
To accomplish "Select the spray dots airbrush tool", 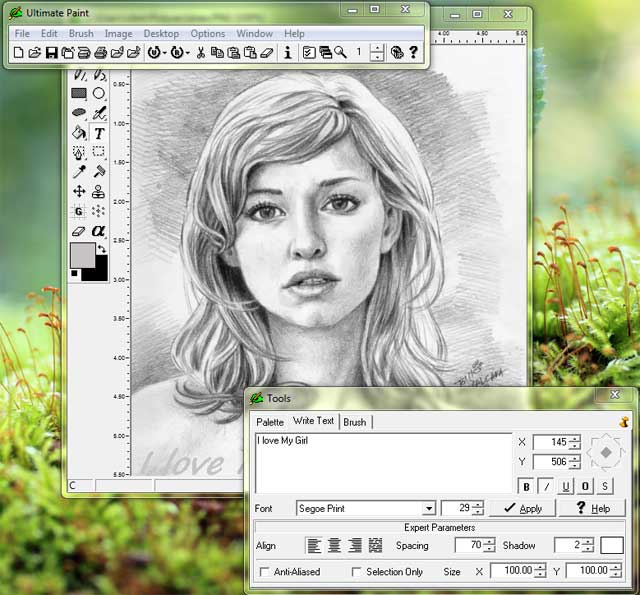I will tap(98, 211).
